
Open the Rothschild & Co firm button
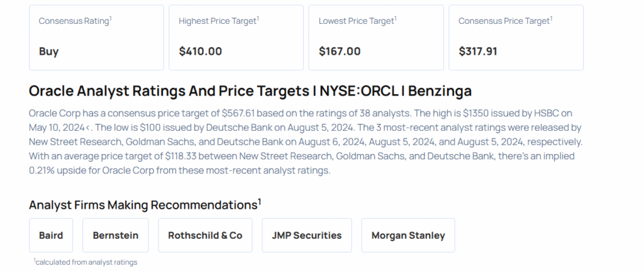(x=205, y=236)
